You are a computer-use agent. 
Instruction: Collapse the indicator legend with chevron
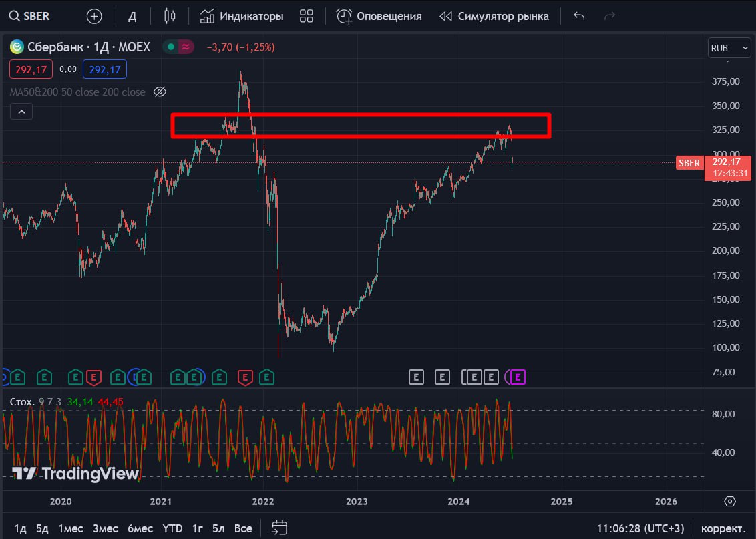[21, 112]
